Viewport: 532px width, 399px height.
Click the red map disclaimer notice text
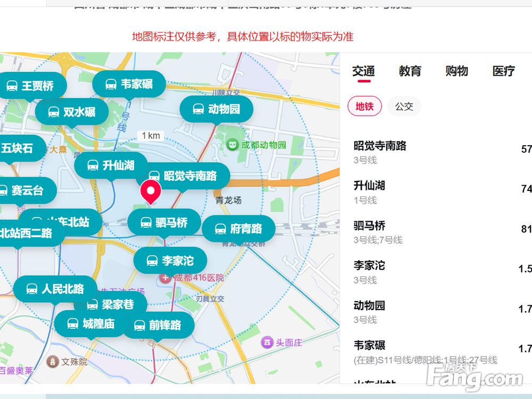243,37
